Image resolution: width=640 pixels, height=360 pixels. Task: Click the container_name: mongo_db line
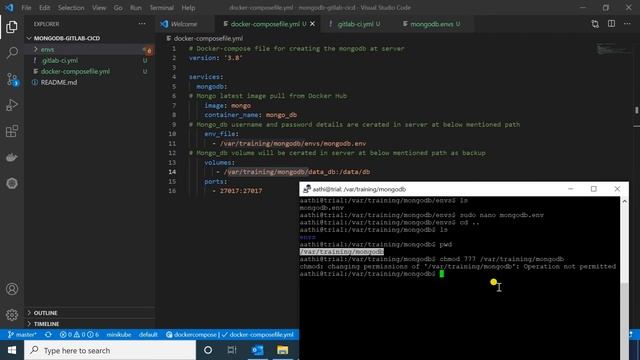[251, 115]
